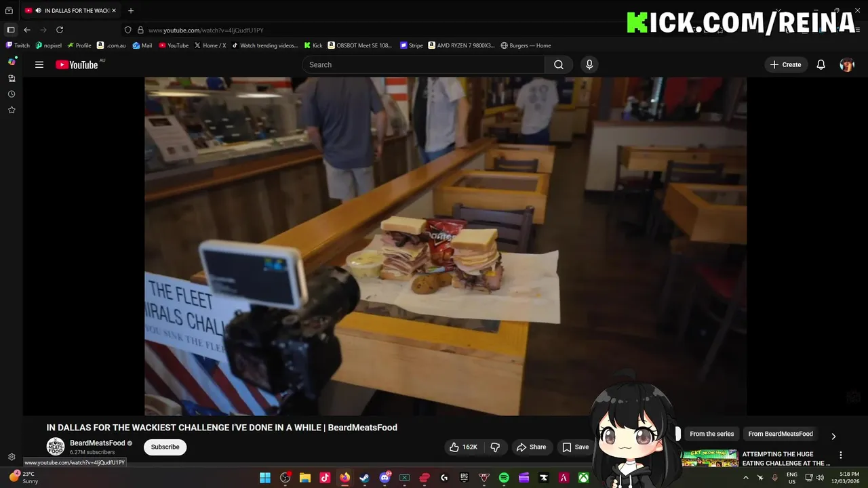
Task: Start voice search with the microphone icon
Action: [x=589, y=64]
